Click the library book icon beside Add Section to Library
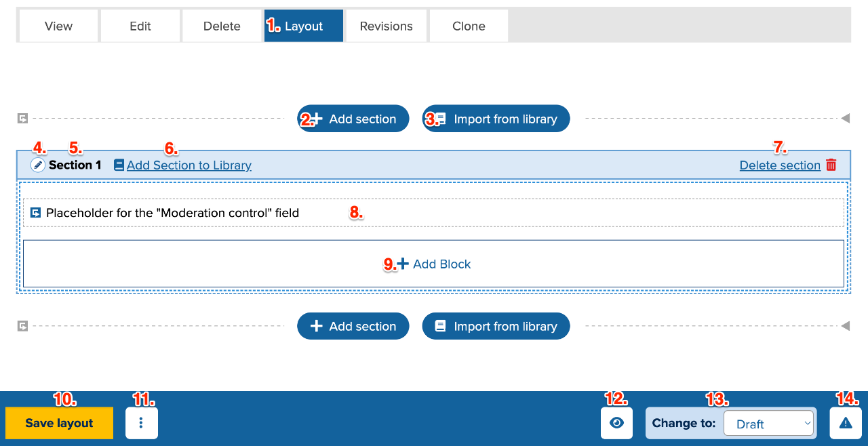The height and width of the screenshot is (446, 868). 119,165
